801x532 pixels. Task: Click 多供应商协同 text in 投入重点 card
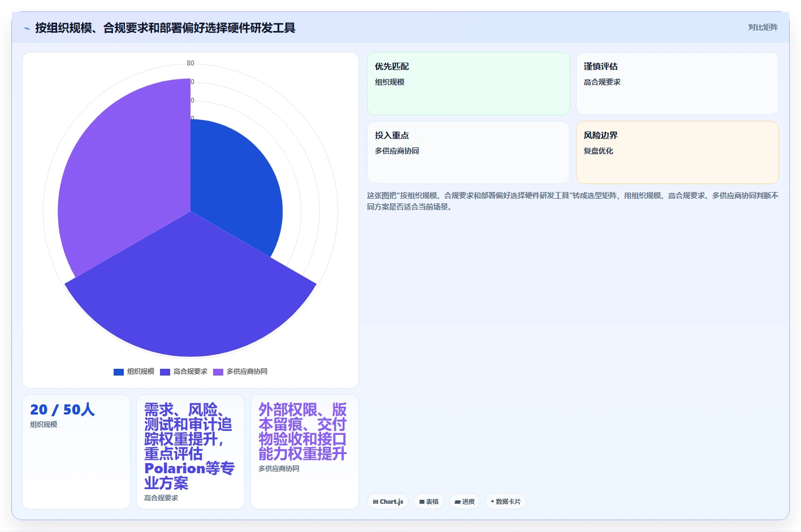click(397, 151)
